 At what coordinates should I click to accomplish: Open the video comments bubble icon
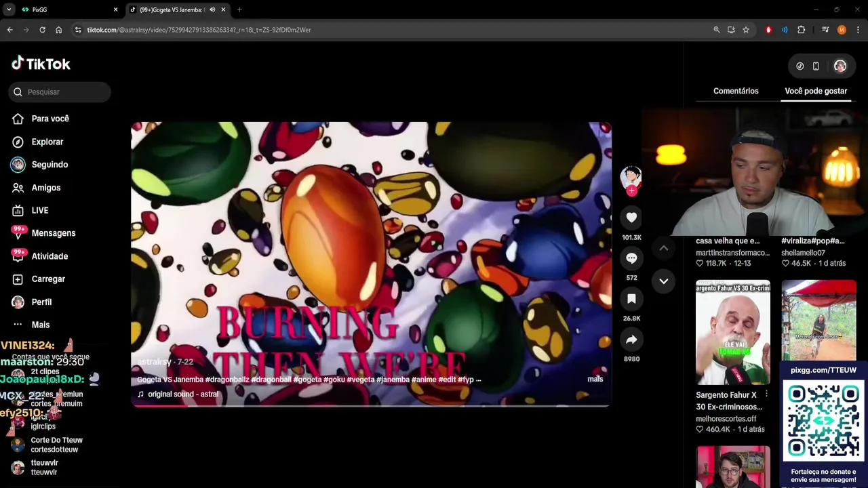click(631, 258)
